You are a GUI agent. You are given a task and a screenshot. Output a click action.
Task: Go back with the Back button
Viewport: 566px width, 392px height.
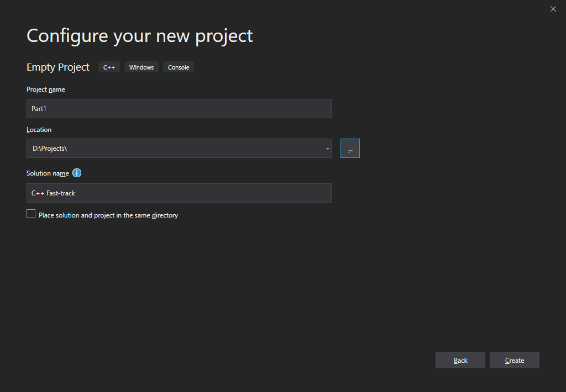click(460, 361)
